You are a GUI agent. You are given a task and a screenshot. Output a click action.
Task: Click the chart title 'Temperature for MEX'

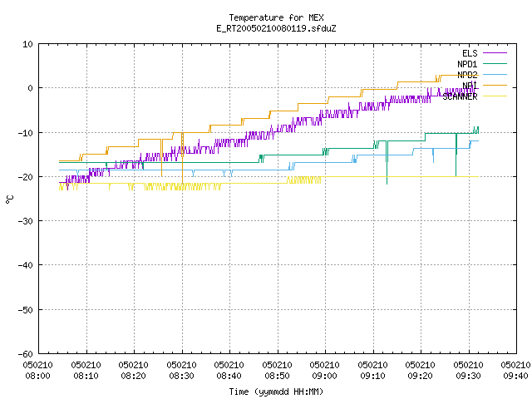click(x=276, y=17)
